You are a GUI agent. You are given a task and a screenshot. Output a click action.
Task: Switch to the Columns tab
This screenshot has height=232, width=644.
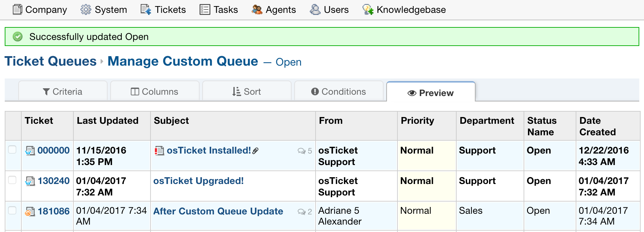155,91
